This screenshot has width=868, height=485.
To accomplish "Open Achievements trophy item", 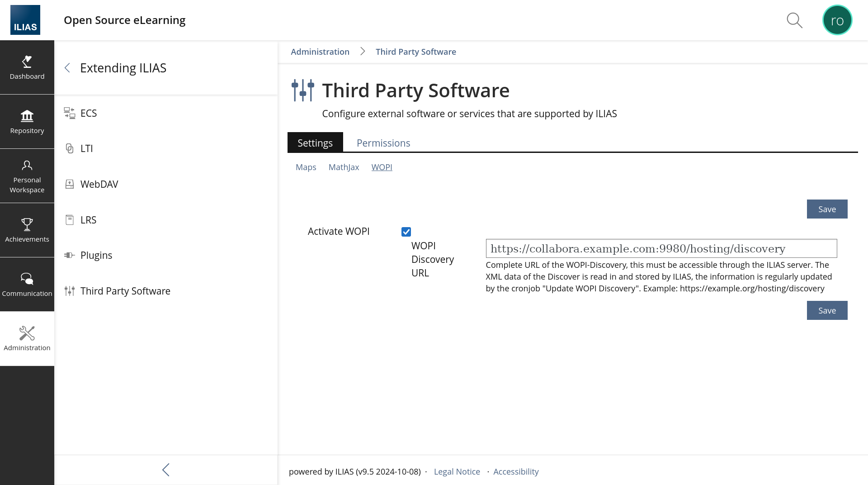I will coord(27,230).
